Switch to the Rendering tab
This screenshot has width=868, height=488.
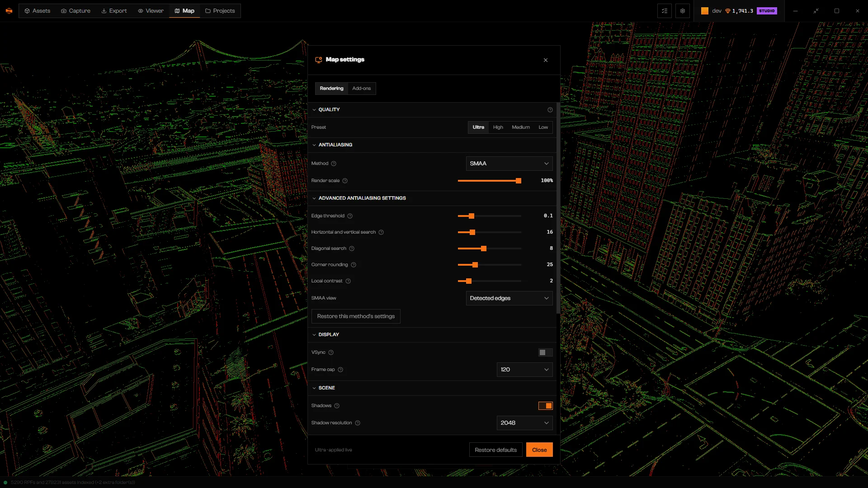(331, 89)
